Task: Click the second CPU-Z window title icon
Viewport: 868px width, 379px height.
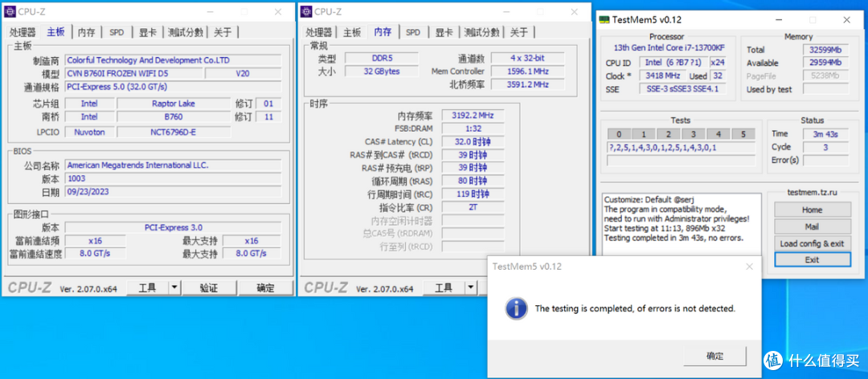Action: [x=307, y=11]
